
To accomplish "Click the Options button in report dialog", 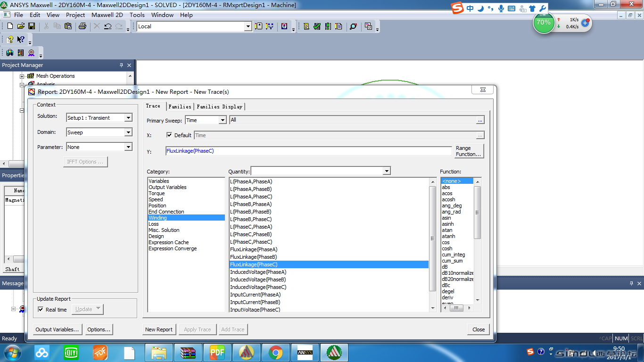I will click(x=99, y=329).
